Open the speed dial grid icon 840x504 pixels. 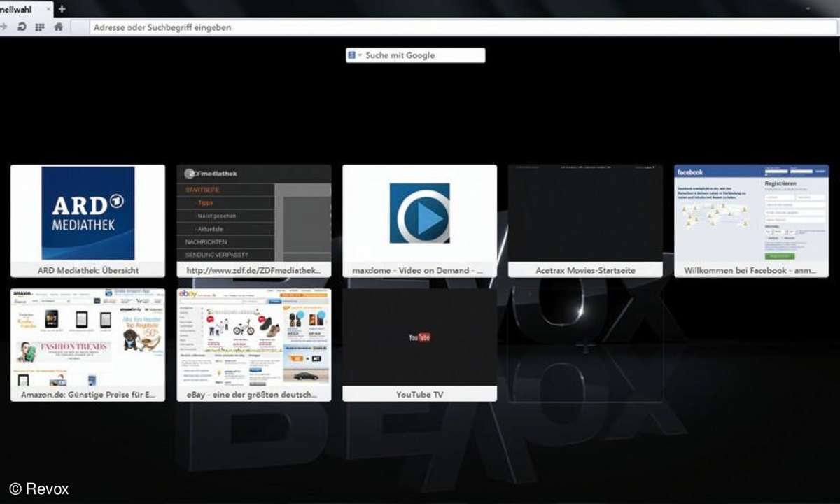tap(40, 27)
